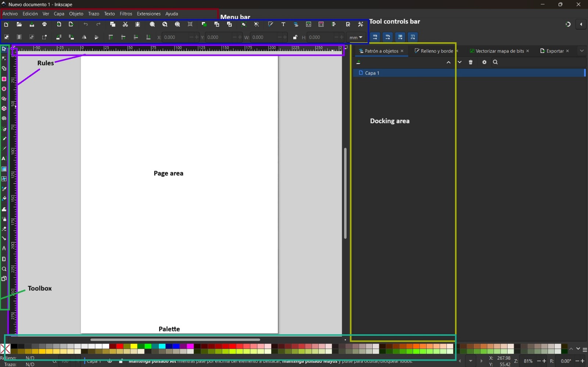Select the Text tool in the toolbox
The height and width of the screenshot is (367, 588).
point(4,159)
